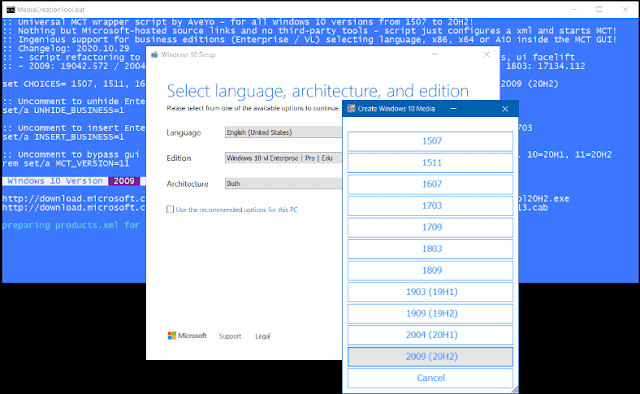Select the highlighted 2009 (20H2) version
640x394 pixels.
pyautogui.click(x=430, y=357)
